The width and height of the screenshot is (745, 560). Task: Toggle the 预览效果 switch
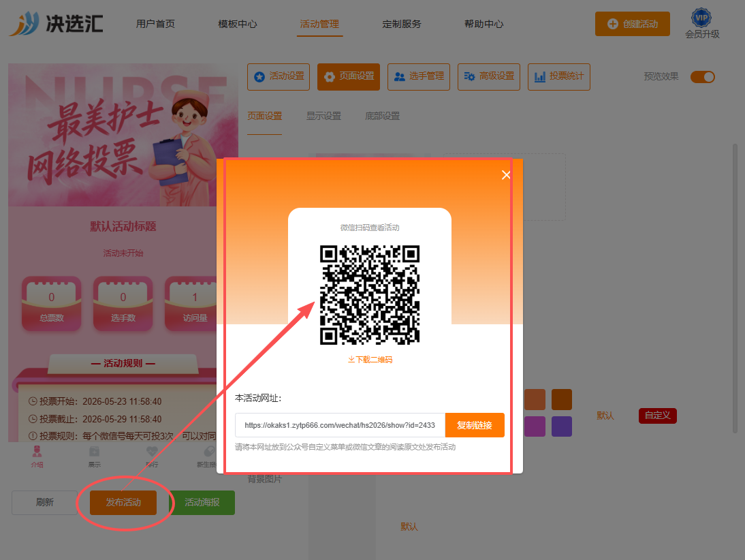702,76
